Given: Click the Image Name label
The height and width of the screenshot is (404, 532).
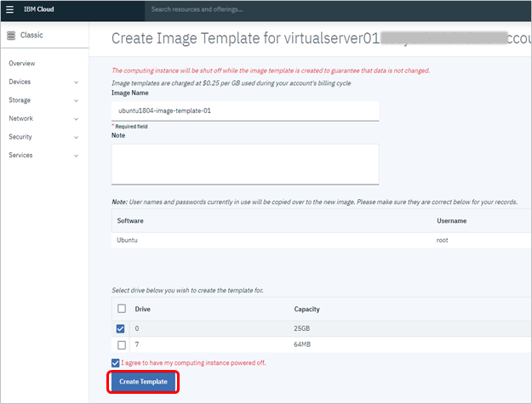Looking at the screenshot, I should coord(130,93).
